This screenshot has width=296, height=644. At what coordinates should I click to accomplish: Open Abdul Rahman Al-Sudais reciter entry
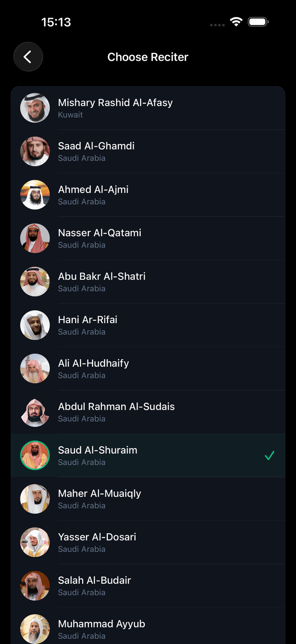point(148,412)
